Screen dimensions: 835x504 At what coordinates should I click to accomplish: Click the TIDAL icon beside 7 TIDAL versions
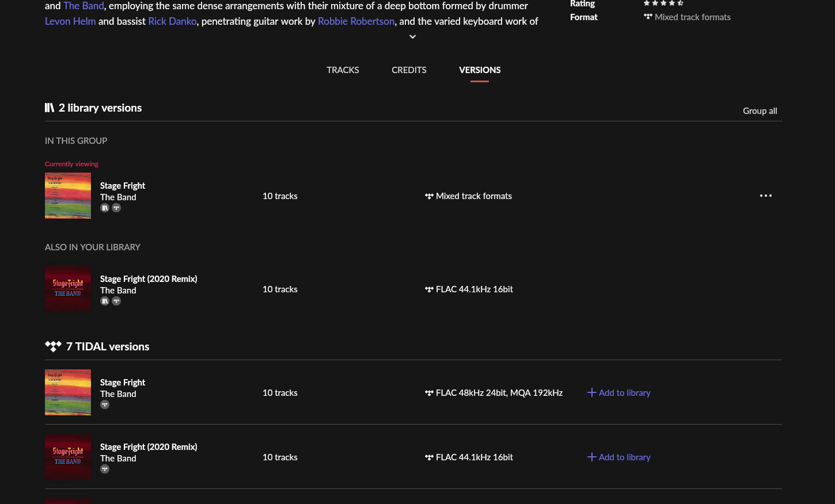[54, 346]
